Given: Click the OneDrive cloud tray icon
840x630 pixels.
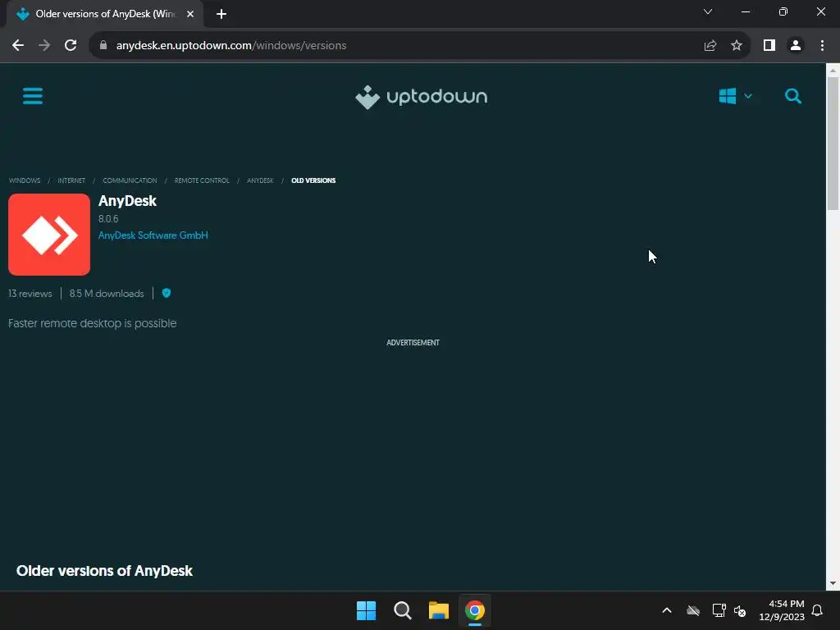Looking at the screenshot, I should [x=693, y=610].
